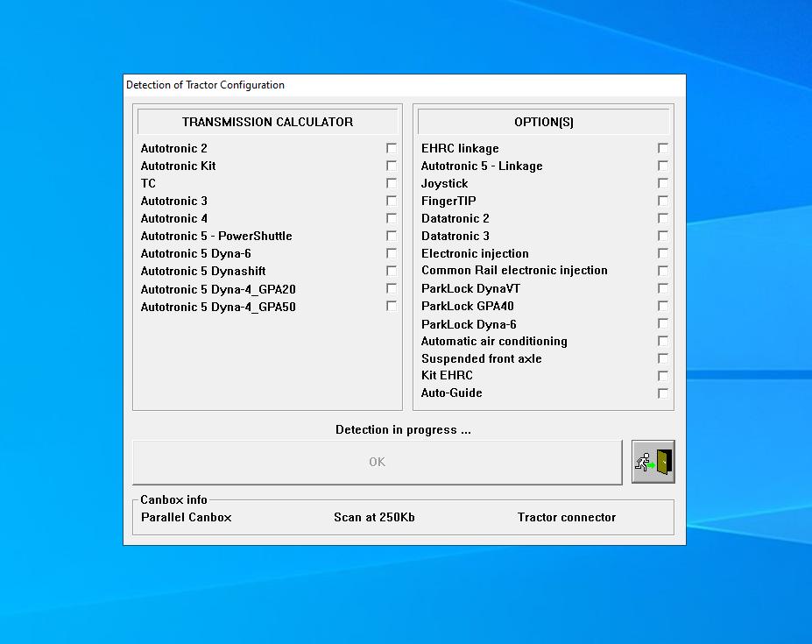Click the exit door icon button
This screenshot has width=812, height=644.
pos(653,462)
